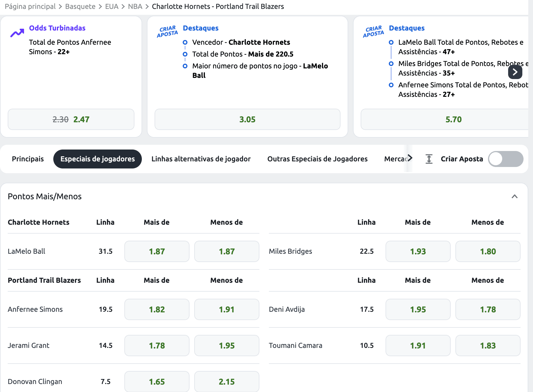The height and width of the screenshot is (392, 533).
Task: Bet boosted odds 2.47 for Anfernee Simons
Action: 71,119
